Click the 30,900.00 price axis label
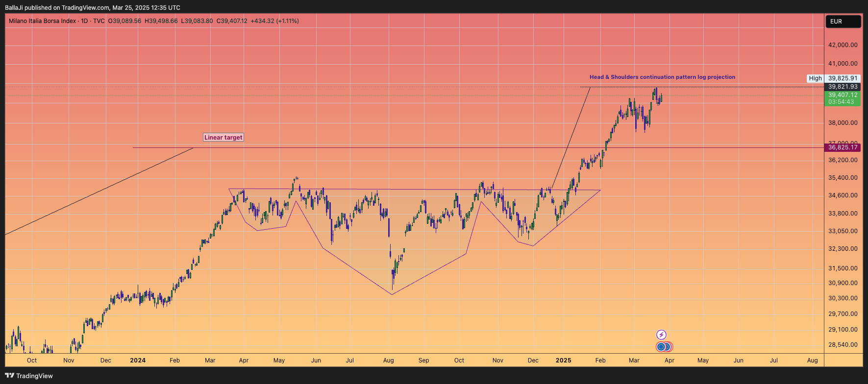This screenshot has height=384, width=868. [x=843, y=283]
